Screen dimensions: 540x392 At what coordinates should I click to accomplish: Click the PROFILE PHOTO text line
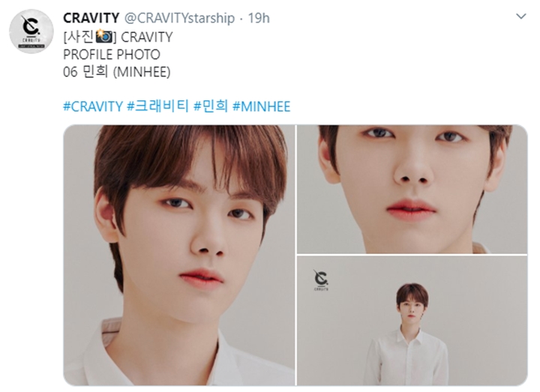point(112,55)
